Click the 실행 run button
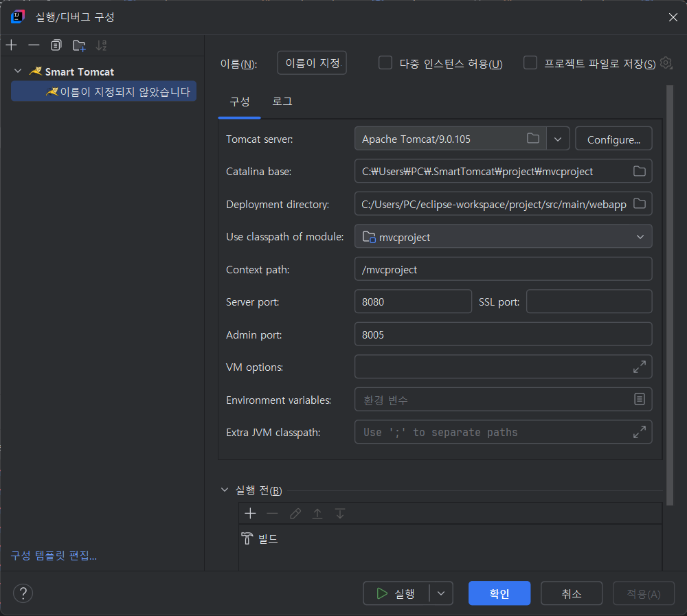Image resolution: width=687 pixels, height=616 pixels. (396, 593)
